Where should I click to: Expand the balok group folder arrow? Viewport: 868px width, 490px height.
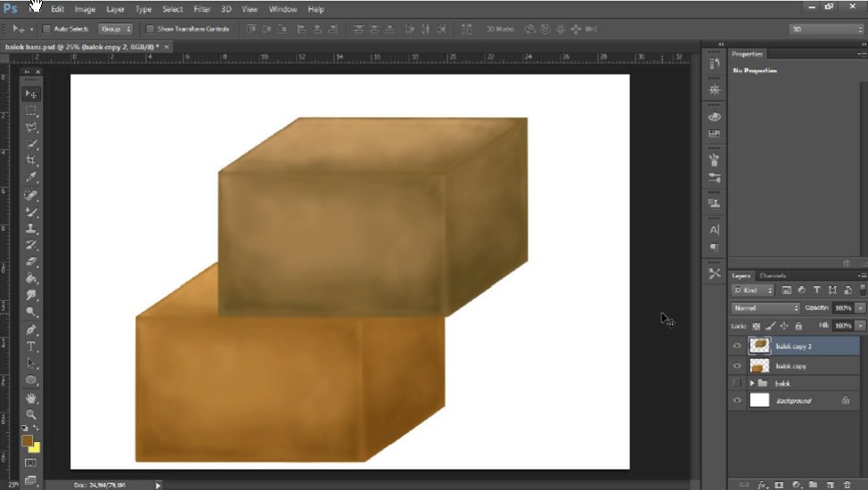[x=752, y=383]
